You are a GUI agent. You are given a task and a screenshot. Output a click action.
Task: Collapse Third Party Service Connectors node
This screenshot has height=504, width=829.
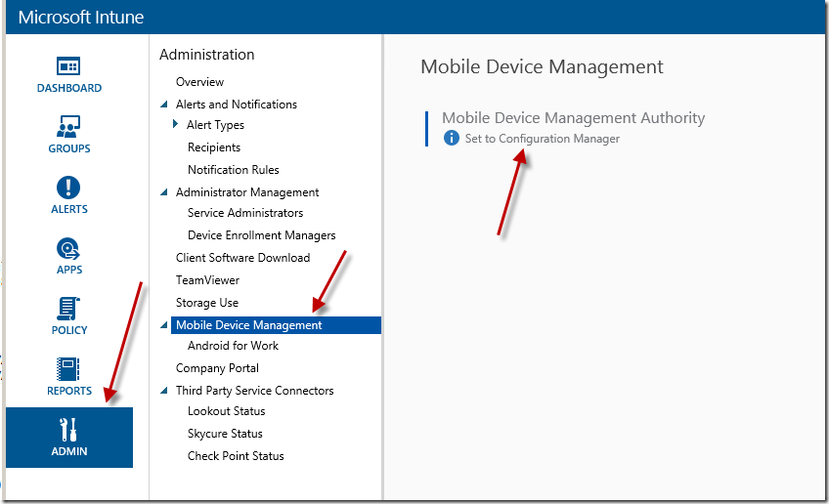[164, 391]
